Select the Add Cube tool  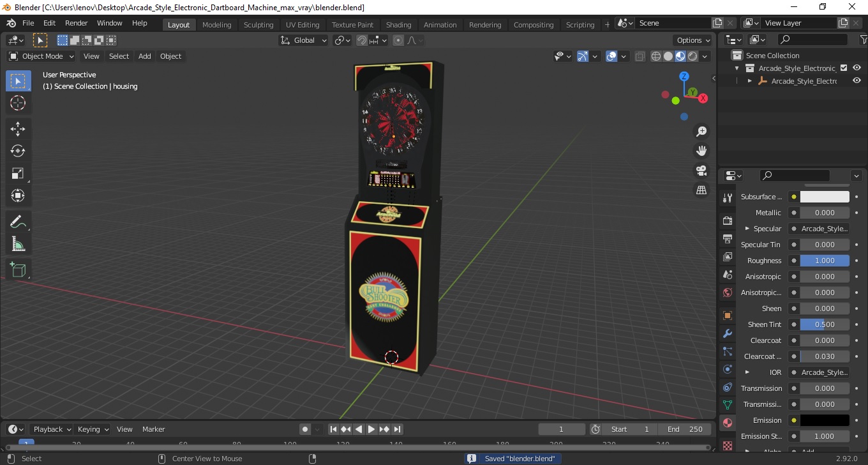point(18,270)
